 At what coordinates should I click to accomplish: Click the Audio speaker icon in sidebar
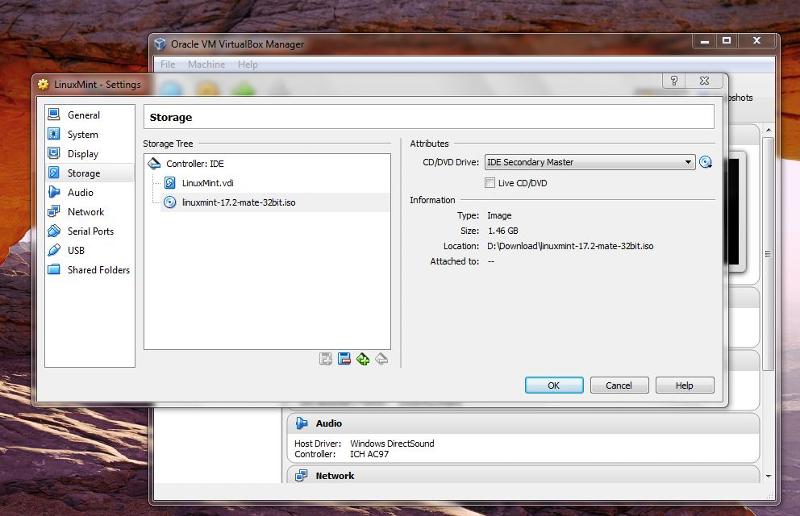click(54, 192)
